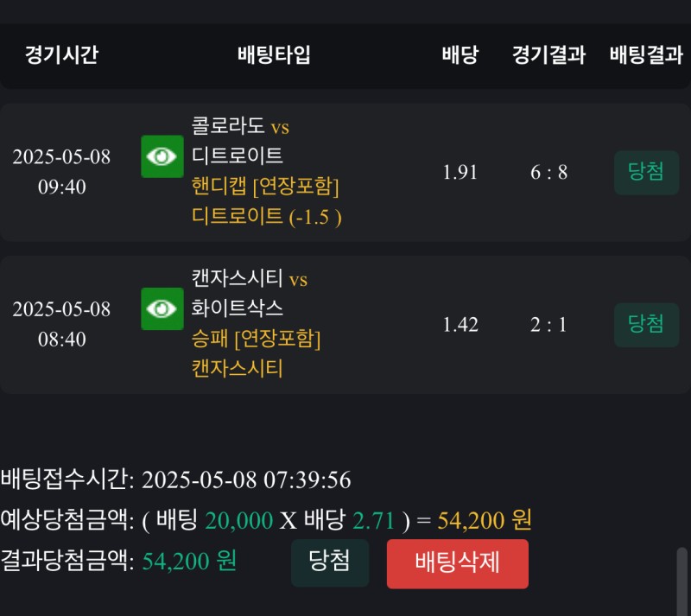Select the 배팅타입 column header
This screenshot has height=616, width=691.
coord(274,55)
